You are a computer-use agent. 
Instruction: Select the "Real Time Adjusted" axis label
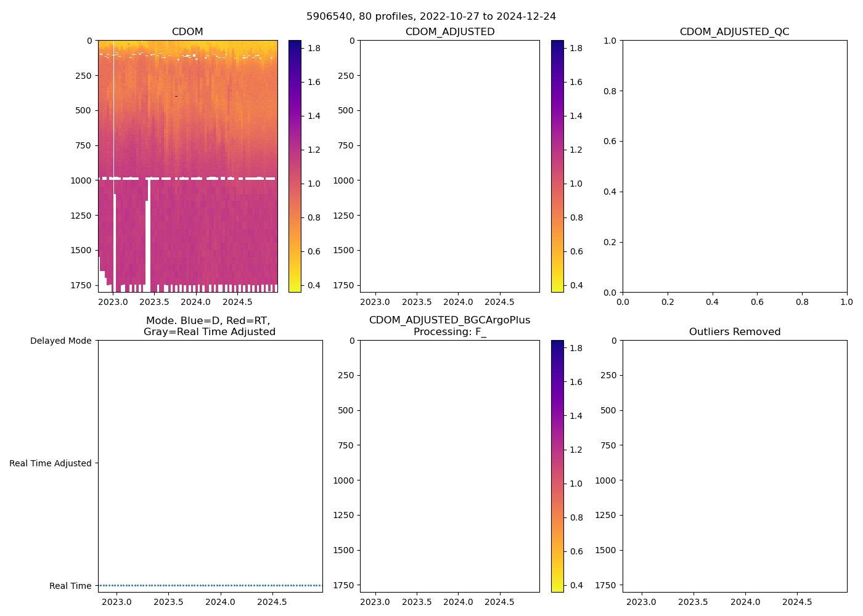50,463
